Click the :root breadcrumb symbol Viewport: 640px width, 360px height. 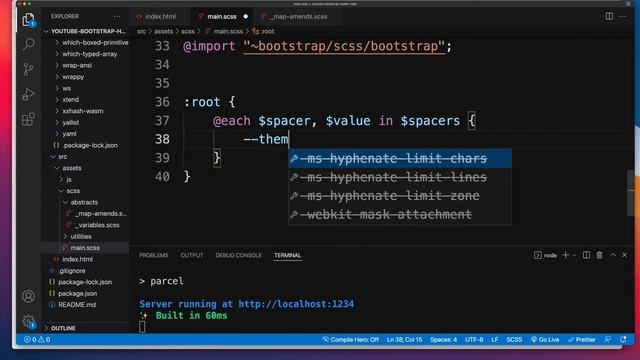tap(264, 31)
